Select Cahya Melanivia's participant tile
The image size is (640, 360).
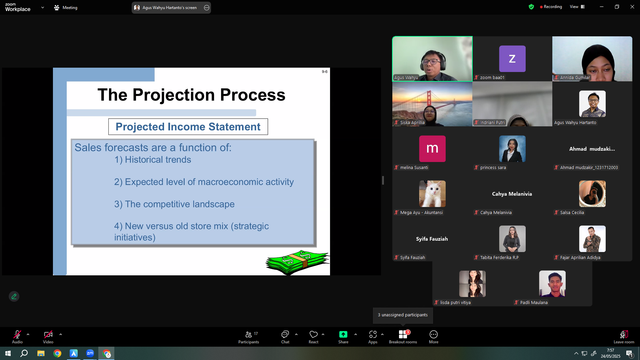pyautogui.click(x=512, y=193)
